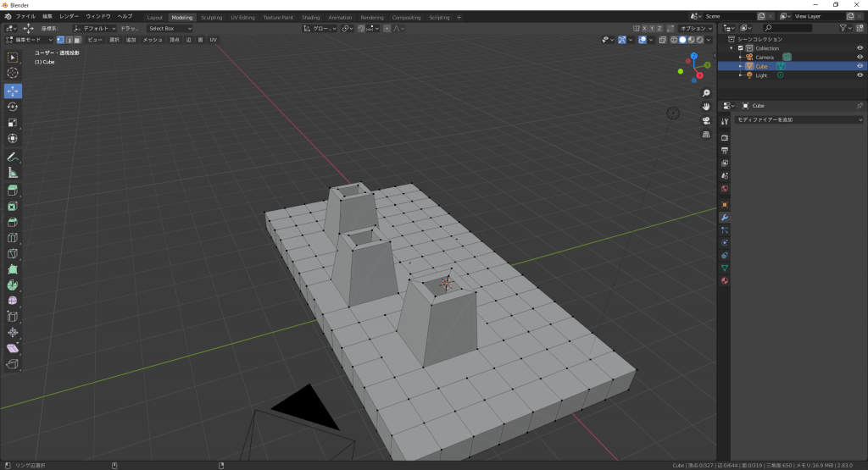Choose the Shrink/Fatten tool
This screenshot has width=868, height=470.
[12, 332]
